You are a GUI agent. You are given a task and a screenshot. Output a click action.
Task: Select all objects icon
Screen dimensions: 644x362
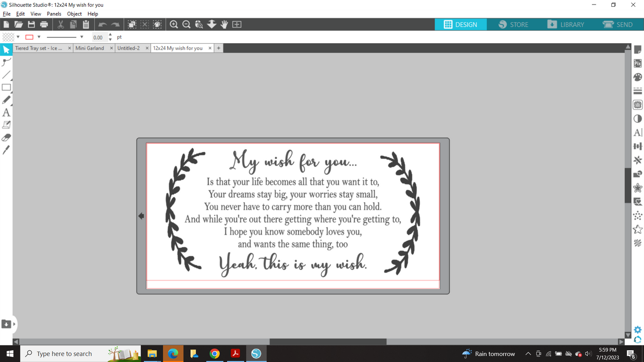click(132, 24)
